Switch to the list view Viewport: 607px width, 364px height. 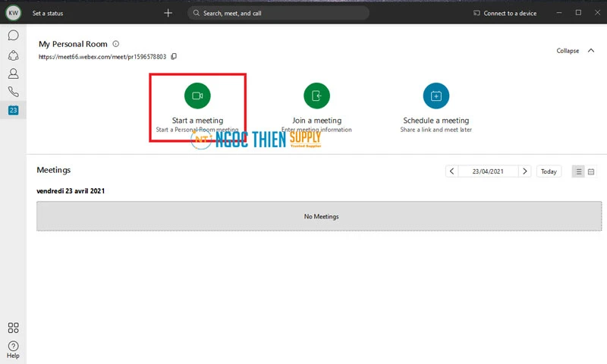click(x=578, y=171)
